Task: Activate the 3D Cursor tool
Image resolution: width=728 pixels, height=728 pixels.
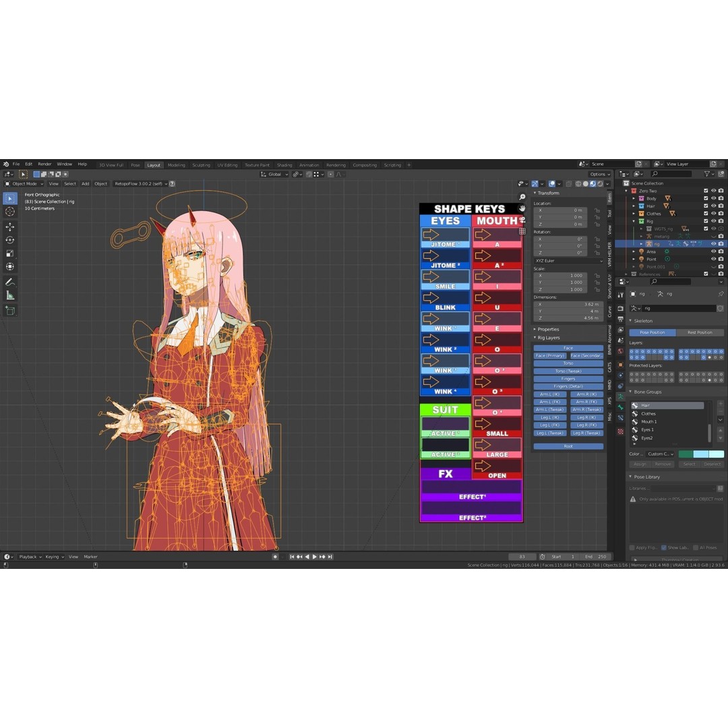Action: 9,212
